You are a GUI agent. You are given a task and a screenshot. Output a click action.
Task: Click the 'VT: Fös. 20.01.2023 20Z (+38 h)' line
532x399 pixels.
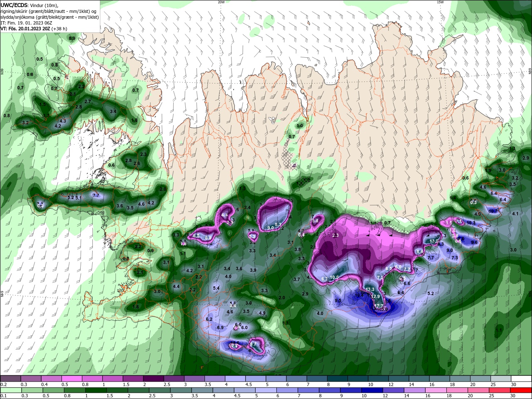click(34, 29)
